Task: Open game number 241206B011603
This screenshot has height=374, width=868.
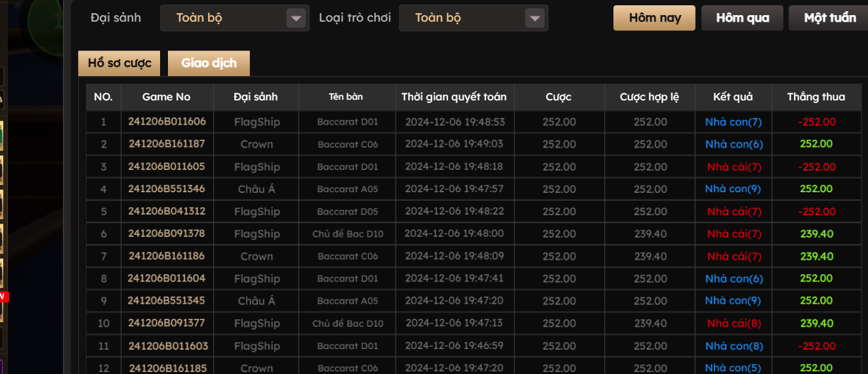Action: [167, 346]
